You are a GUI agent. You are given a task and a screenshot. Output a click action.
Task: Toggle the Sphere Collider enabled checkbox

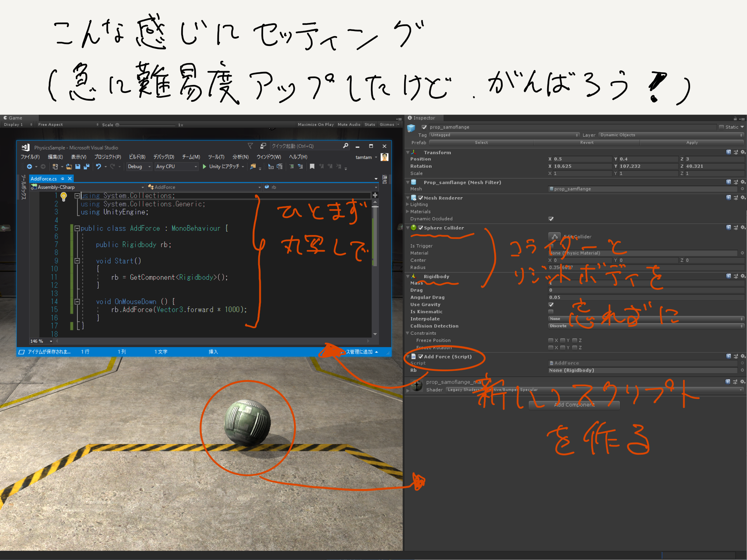pos(421,228)
